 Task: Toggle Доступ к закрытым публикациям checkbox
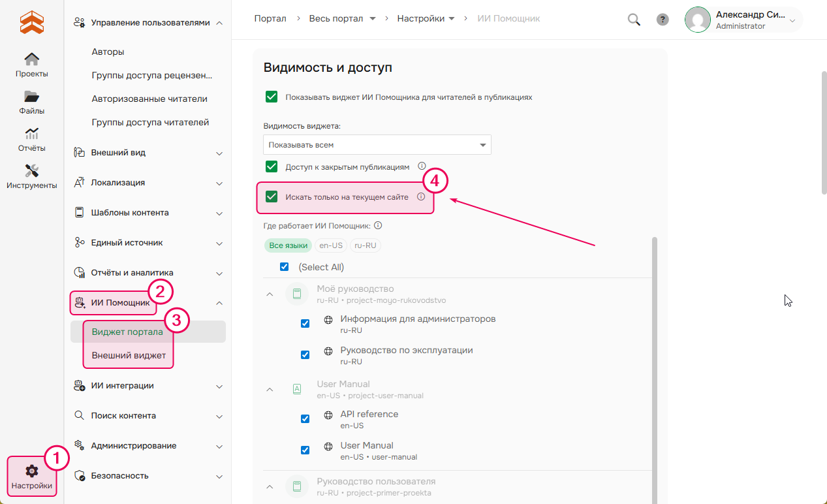pyautogui.click(x=272, y=167)
